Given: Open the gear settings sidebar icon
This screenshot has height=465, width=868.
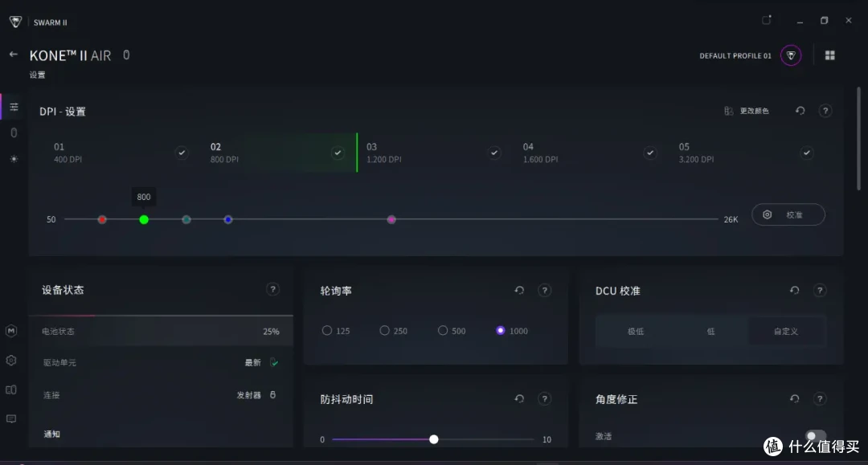Looking at the screenshot, I should (11, 360).
